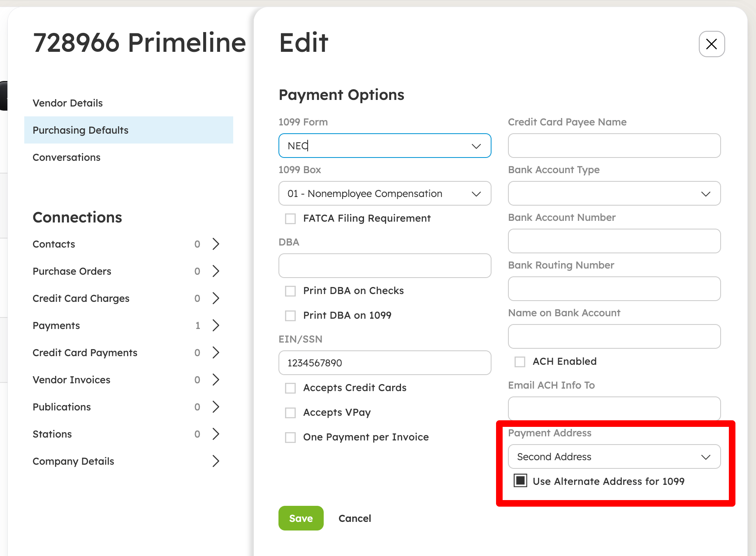This screenshot has height=556, width=756.
Task: Open Vendor Invoices connection arrow
Action: point(216,380)
